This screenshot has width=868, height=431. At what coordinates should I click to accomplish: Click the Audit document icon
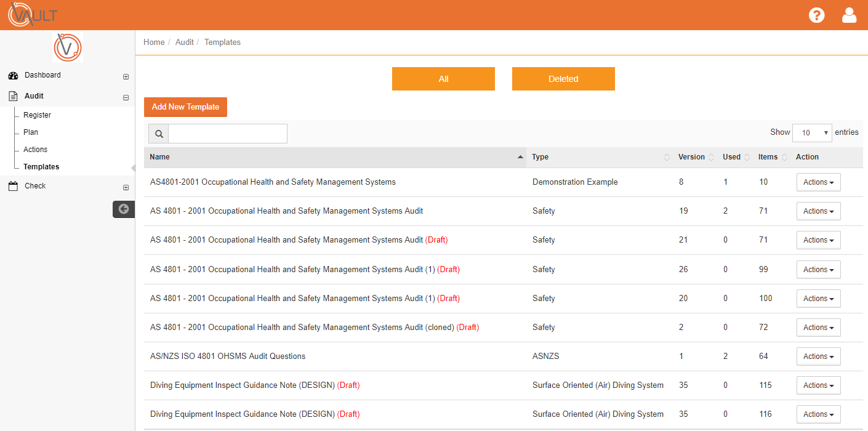click(13, 96)
